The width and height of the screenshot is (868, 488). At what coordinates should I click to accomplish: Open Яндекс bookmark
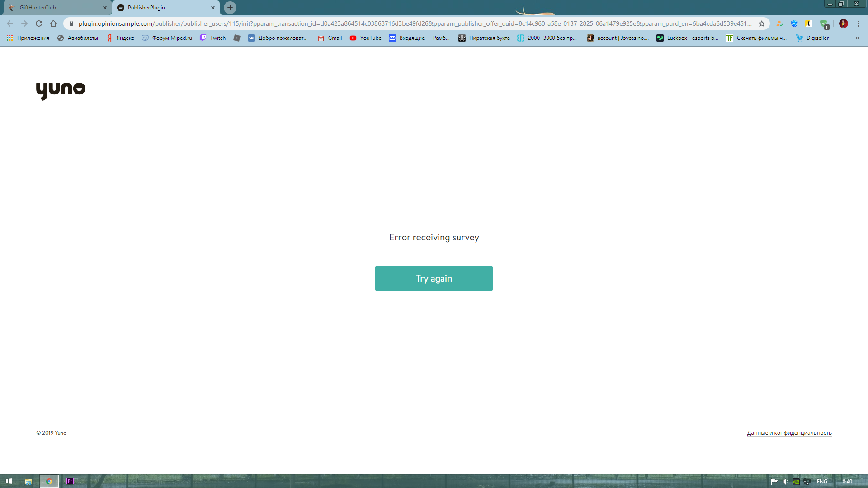[121, 38]
